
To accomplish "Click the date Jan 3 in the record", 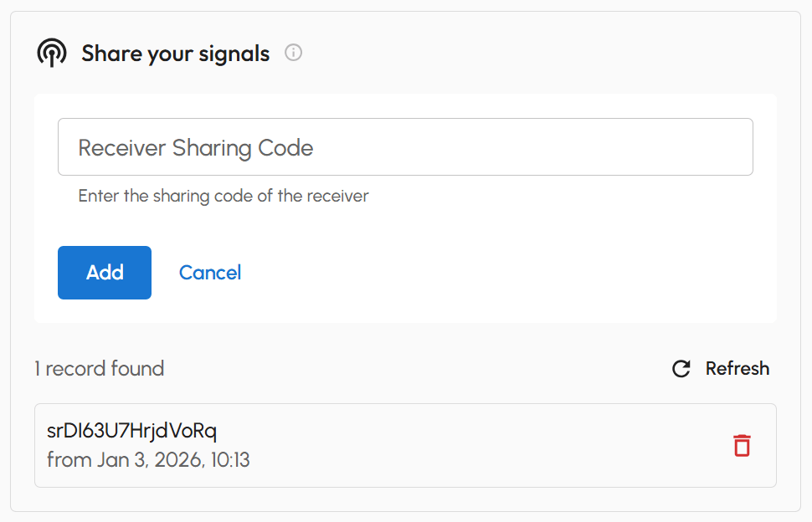I will coord(117,460).
